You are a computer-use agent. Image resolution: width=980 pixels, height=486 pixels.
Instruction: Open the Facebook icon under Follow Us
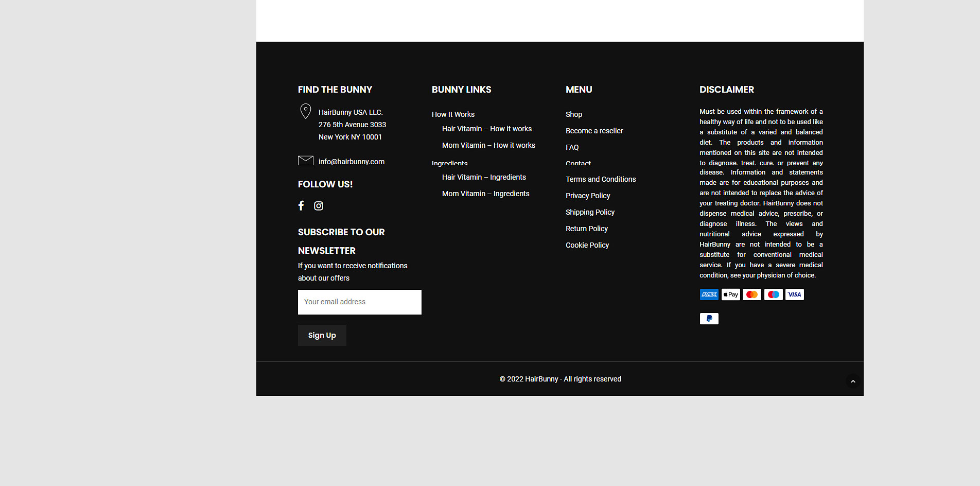point(301,206)
